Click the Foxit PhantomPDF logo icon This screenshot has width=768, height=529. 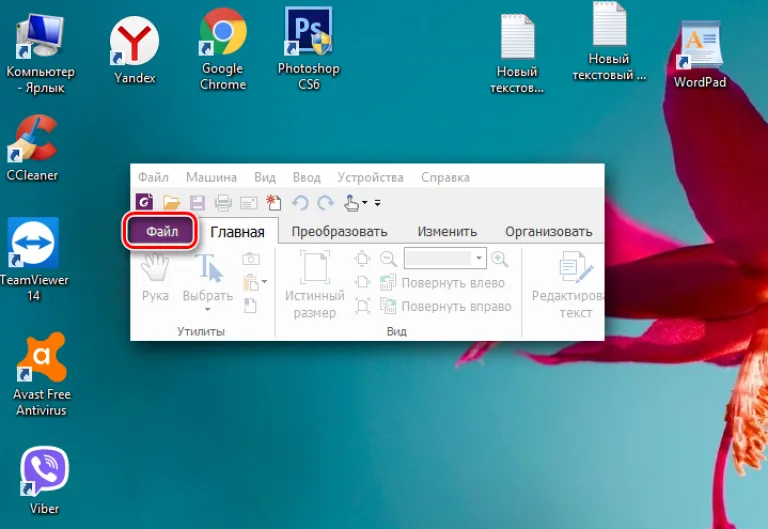pyautogui.click(x=144, y=202)
